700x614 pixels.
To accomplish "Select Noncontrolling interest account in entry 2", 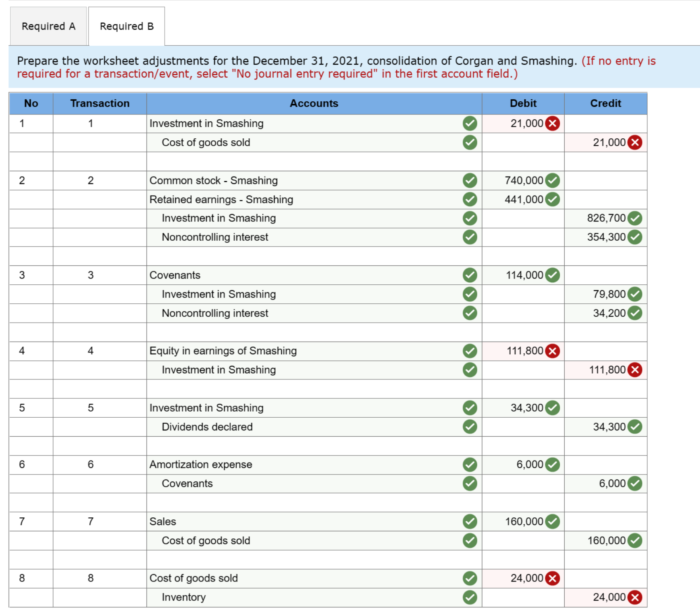I will [314, 237].
